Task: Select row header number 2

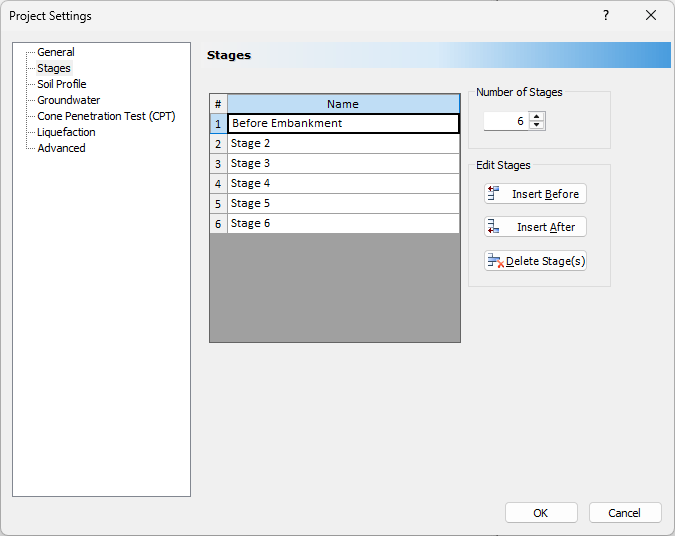Action: pos(218,143)
